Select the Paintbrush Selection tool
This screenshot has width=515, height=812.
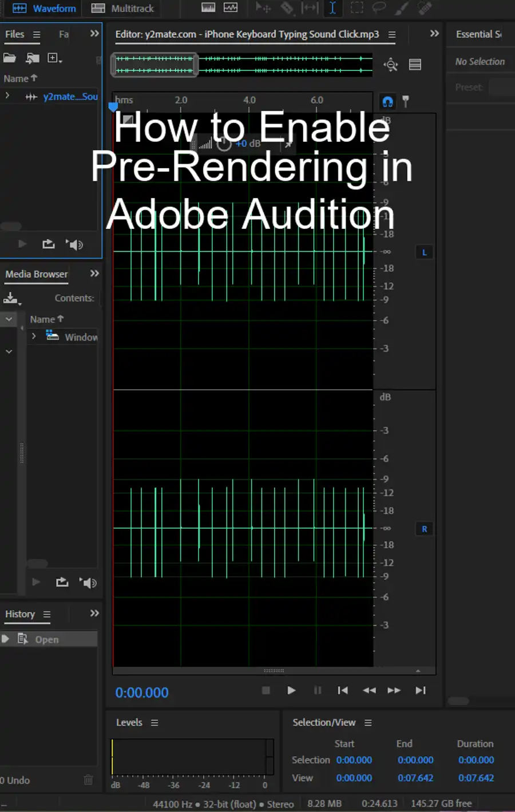coord(402,8)
